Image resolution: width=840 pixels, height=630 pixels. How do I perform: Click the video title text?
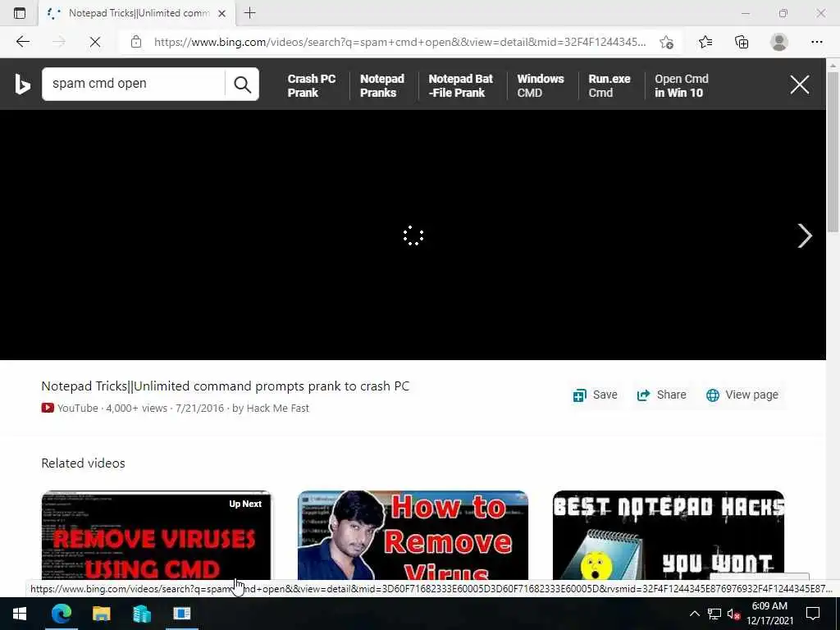[x=225, y=386]
